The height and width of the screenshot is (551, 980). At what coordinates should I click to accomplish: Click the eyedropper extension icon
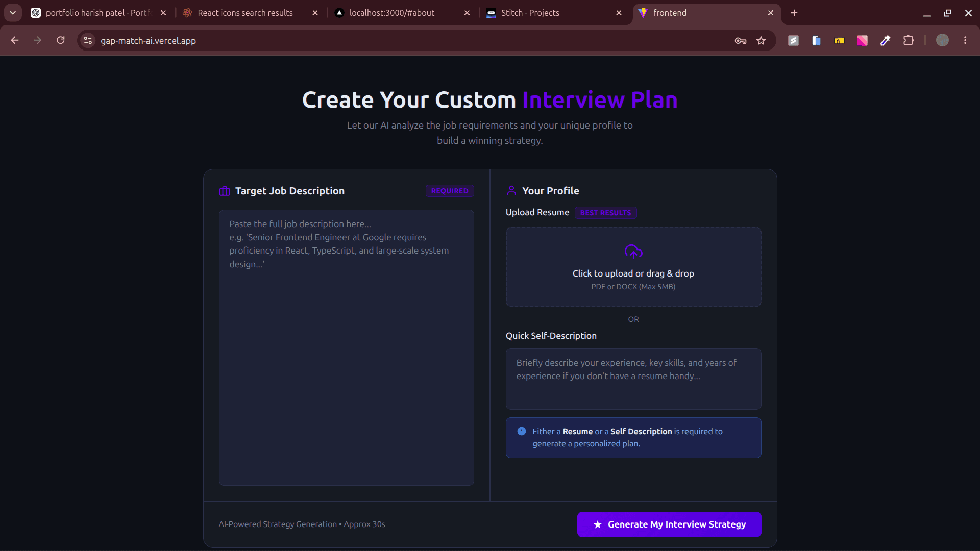886,40
